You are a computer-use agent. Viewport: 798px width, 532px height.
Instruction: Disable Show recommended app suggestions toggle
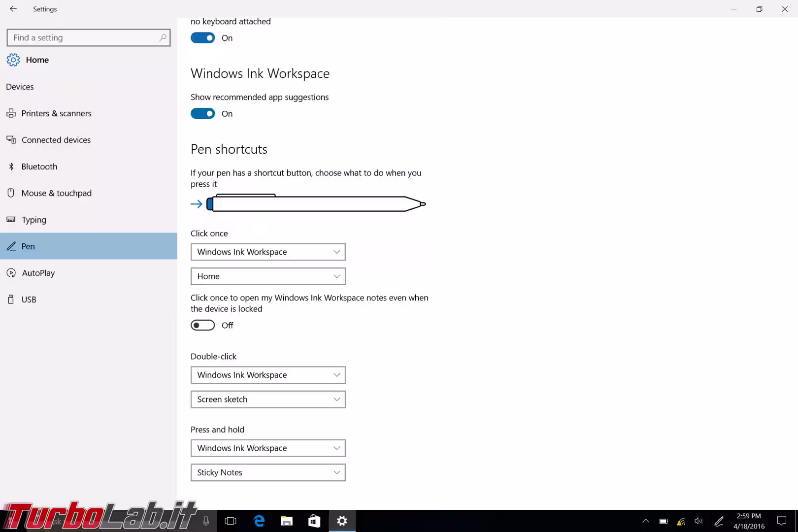point(203,114)
